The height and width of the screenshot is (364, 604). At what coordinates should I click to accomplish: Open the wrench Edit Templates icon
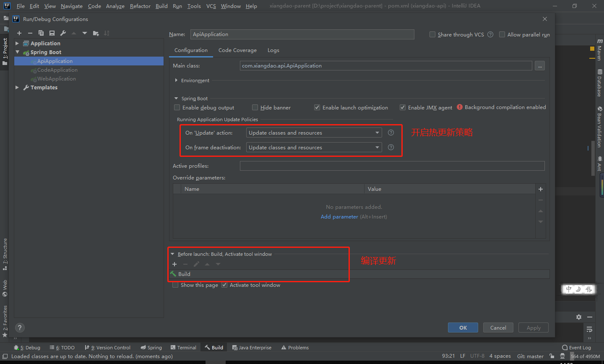coord(63,33)
